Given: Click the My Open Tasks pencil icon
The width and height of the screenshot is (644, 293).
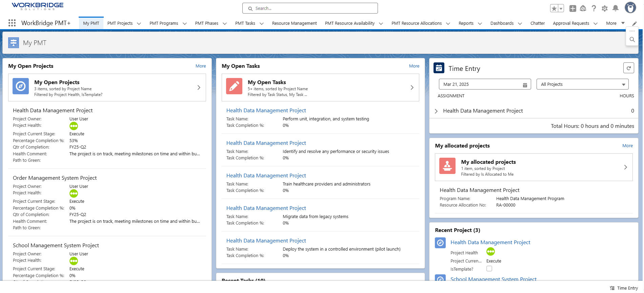Looking at the screenshot, I should click(234, 86).
